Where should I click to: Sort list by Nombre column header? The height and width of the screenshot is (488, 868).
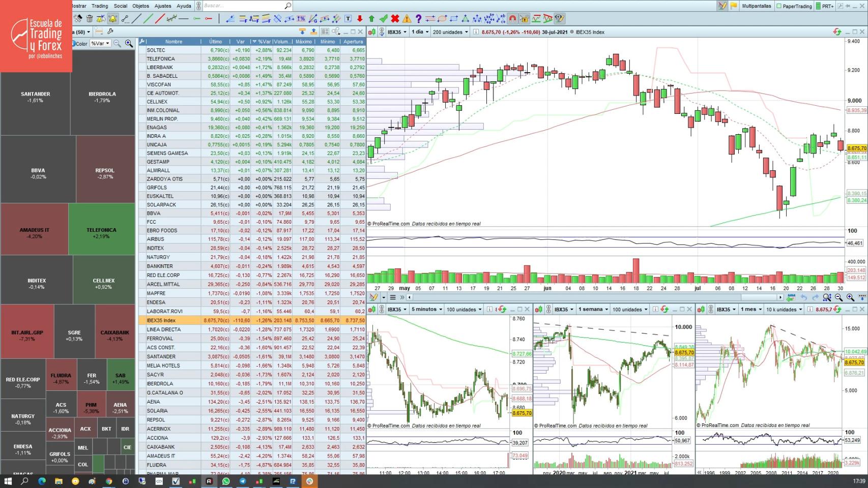[173, 42]
